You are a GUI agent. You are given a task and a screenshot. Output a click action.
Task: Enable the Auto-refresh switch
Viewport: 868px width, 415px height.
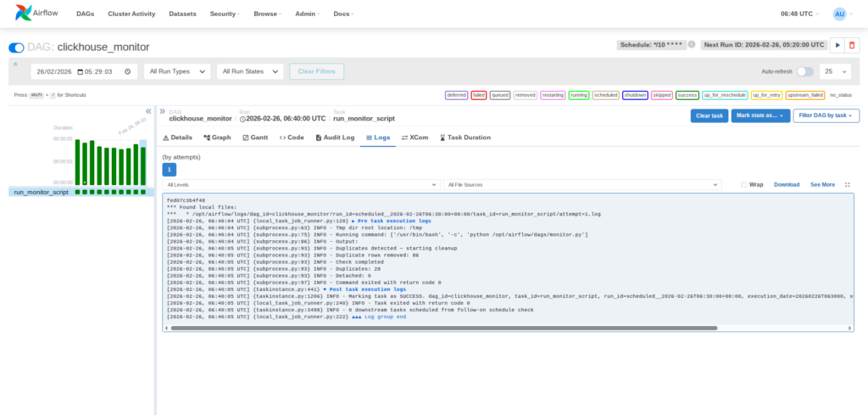click(x=804, y=72)
